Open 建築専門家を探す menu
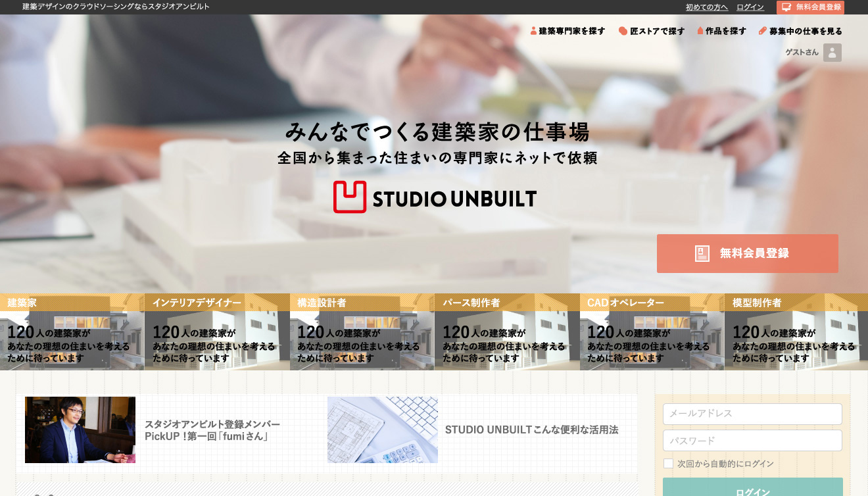This screenshot has height=496, width=868. tap(567, 31)
